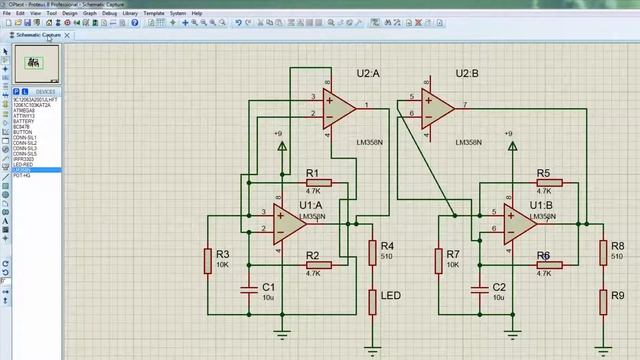Image resolution: width=640 pixels, height=360 pixels.
Task: Click the rotate clockwise icon
Action: tap(5, 264)
